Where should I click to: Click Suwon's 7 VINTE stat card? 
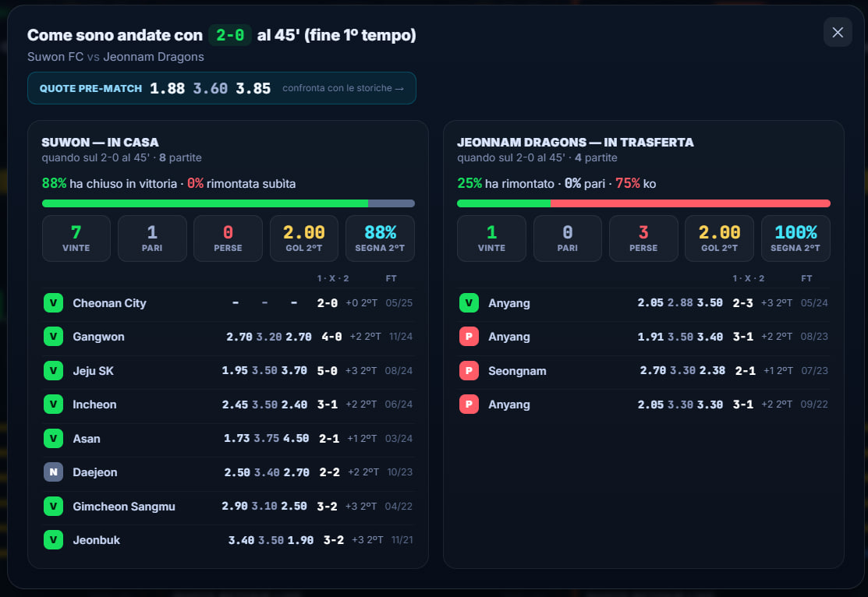(76, 238)
